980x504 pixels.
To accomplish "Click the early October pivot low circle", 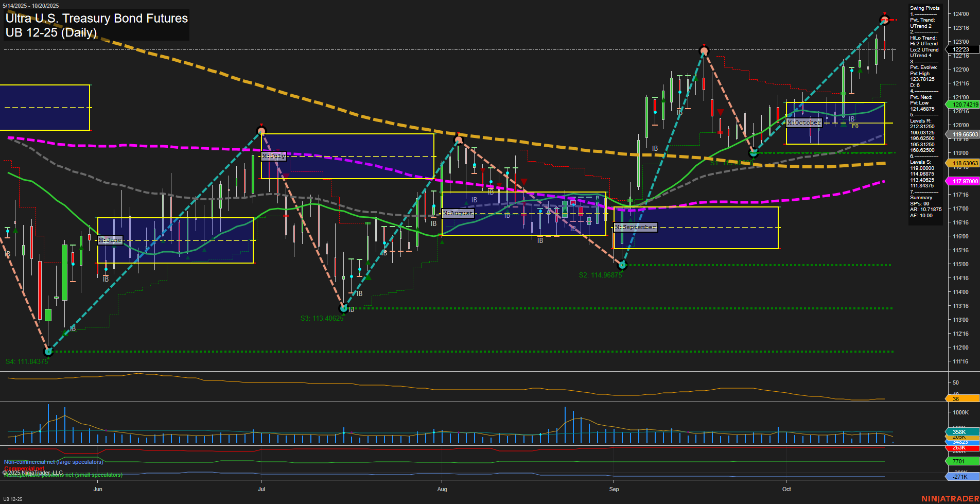I will pos(753,153).
